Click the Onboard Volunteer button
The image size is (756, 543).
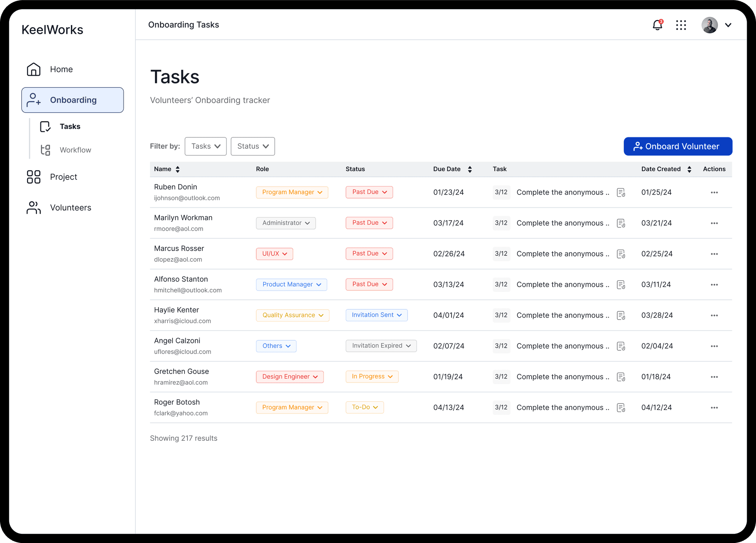(x=678, y=146)
